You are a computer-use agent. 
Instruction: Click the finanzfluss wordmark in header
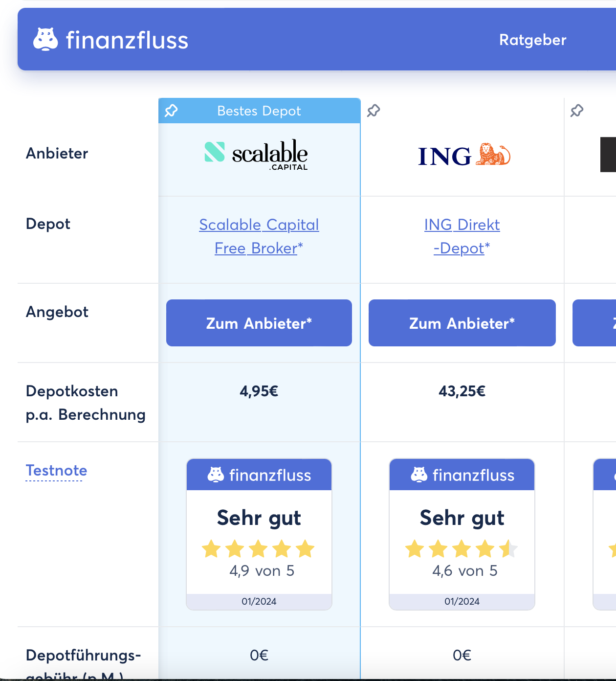click(x=127, y=40)
